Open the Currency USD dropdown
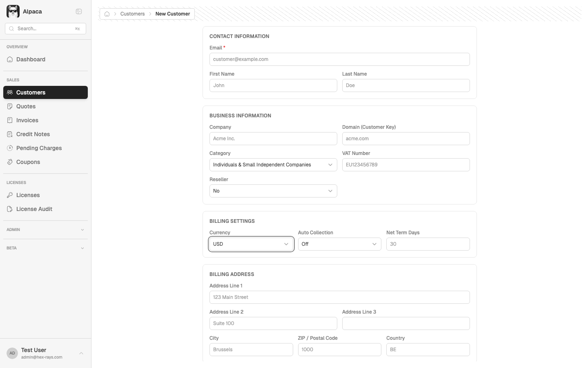 pyautogui.click(x=251, y=244)
